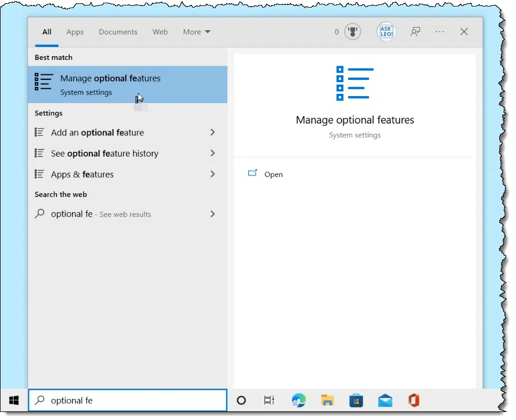Viewport: 516px width, 420px height.
Task: Click the rewards trophy icon
Action: (x=353, y=32)
